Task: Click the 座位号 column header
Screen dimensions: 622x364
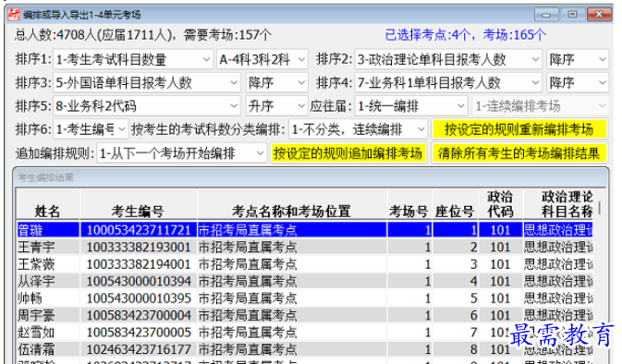Action: pos(455,204)
